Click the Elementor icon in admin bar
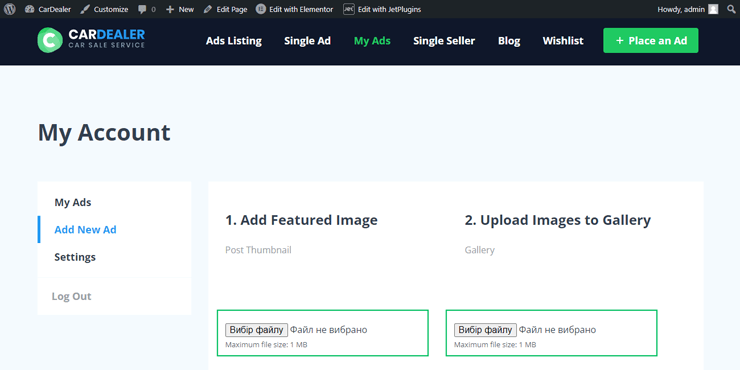Image resolution: width=740 pixels, height=370 pixels. 261,9
